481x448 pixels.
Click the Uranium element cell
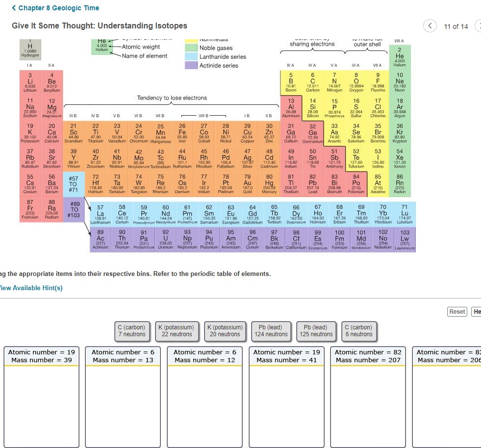(166, 240)
